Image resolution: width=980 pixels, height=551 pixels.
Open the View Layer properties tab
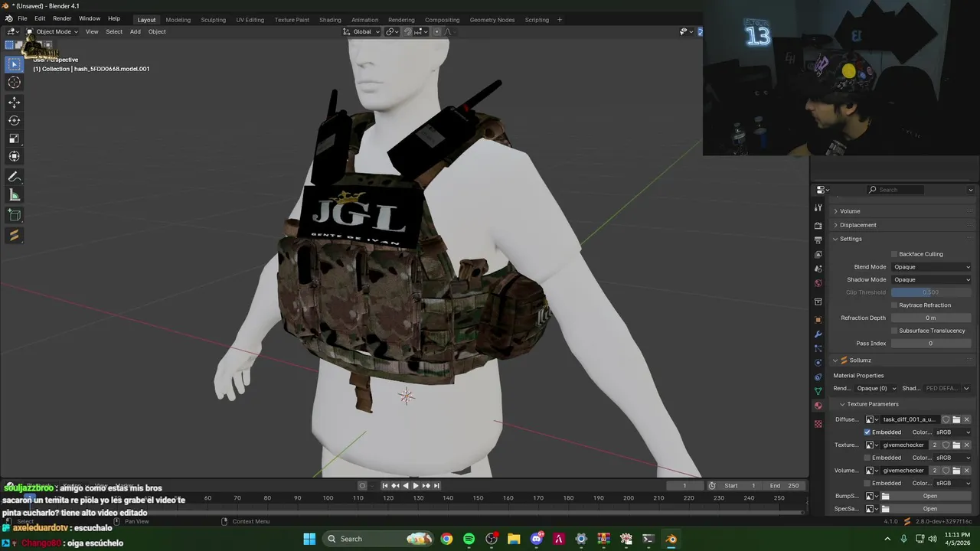818,254
